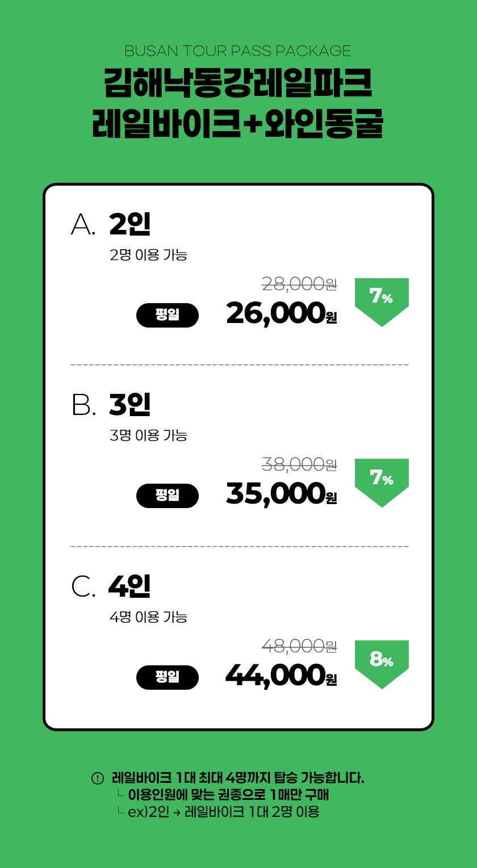Click the 26,000원 discounted price
477x868 pixels.
[281, 313]
